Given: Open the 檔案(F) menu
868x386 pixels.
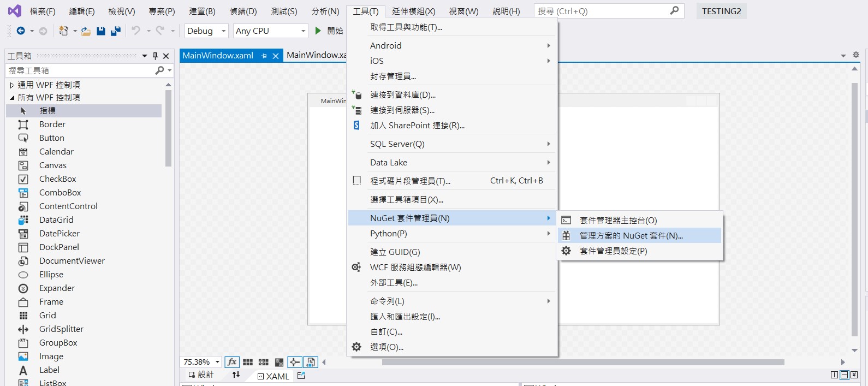Looking at the screenshot, I should pos(43,11).
